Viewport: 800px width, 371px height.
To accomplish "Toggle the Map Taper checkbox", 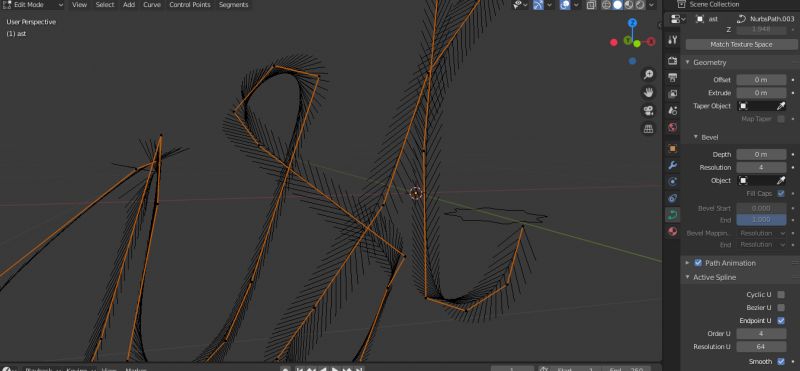I will (781, 119).
